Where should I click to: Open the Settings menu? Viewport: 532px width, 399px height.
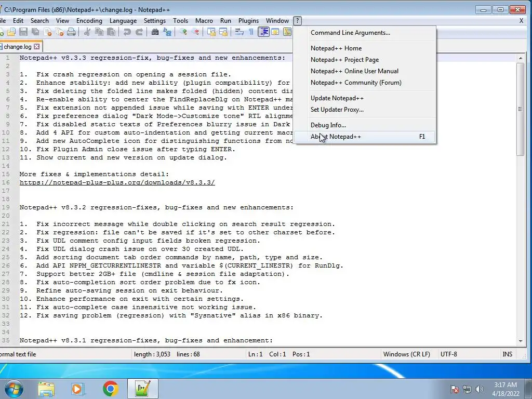point(155,21)
